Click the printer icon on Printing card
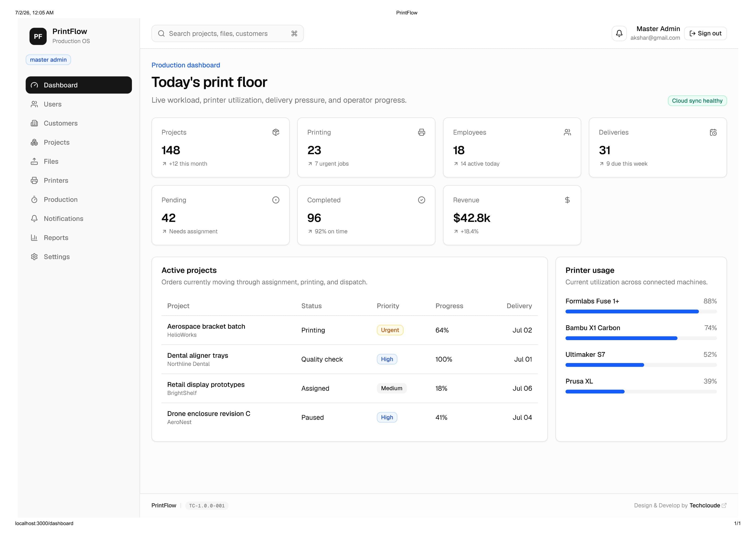The width and height of the screenshot is (756, 535). pos(422,132)
